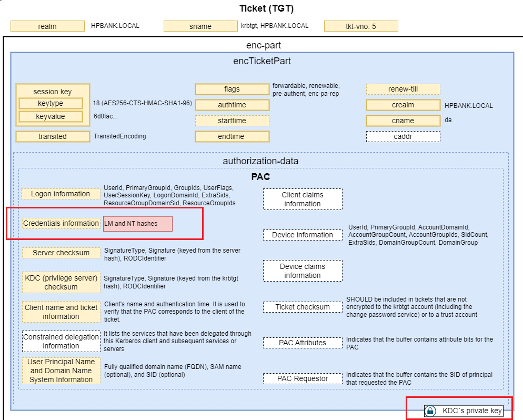Select the Credentials information box
The width and height of the screenshot is (523, 420).
(61, 223)
